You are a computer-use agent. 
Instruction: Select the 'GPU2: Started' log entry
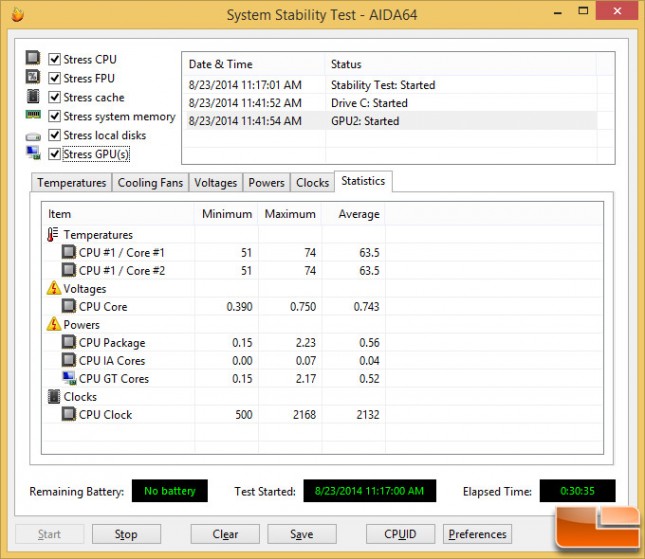pos(391,121)
